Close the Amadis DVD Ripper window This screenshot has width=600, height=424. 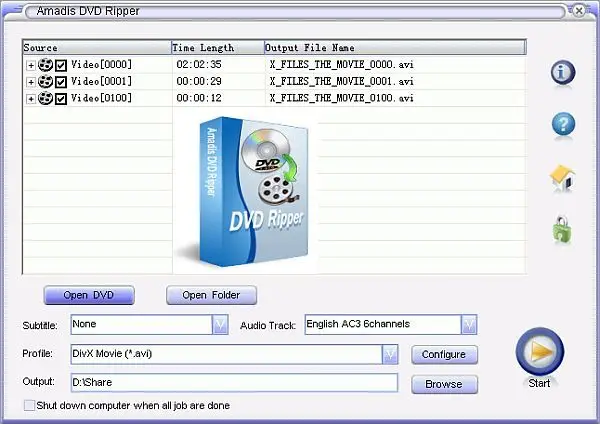[x=579, y=10]
